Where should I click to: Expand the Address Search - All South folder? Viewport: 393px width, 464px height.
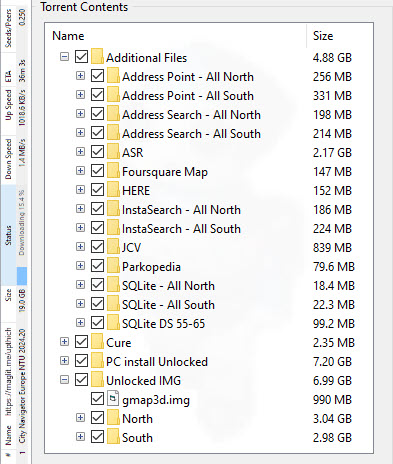[x=80, y=133]
